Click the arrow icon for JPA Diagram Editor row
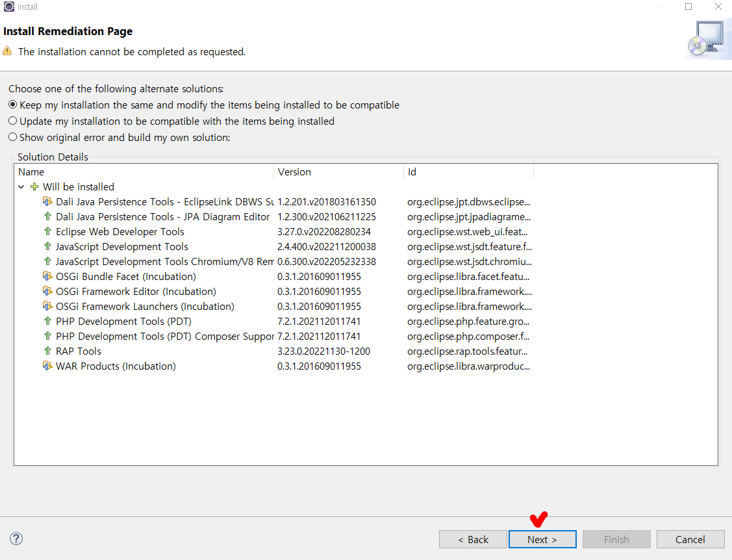Viewport: 732px width, 560px height. (x=47, y=216)
